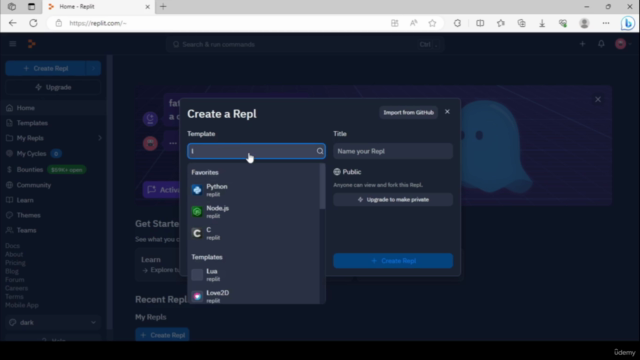This screenshot has width=640, height=360.
Task: Open the hamburger sidebar menu icon
Action: (13, 44)
